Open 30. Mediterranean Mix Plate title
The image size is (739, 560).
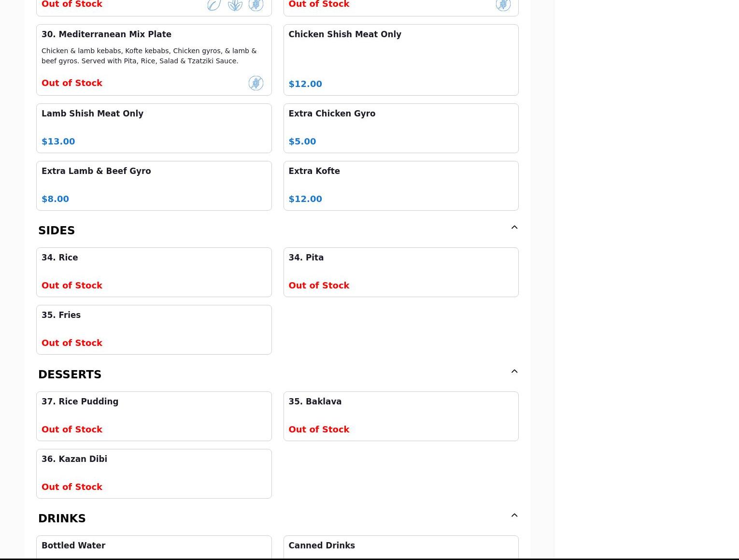[106, 34]
